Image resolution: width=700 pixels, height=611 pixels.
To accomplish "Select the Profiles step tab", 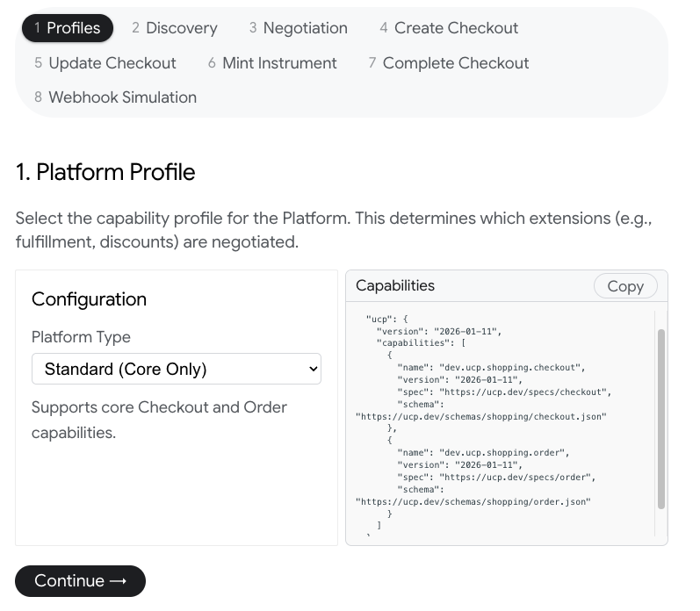I will coord(68,28).
